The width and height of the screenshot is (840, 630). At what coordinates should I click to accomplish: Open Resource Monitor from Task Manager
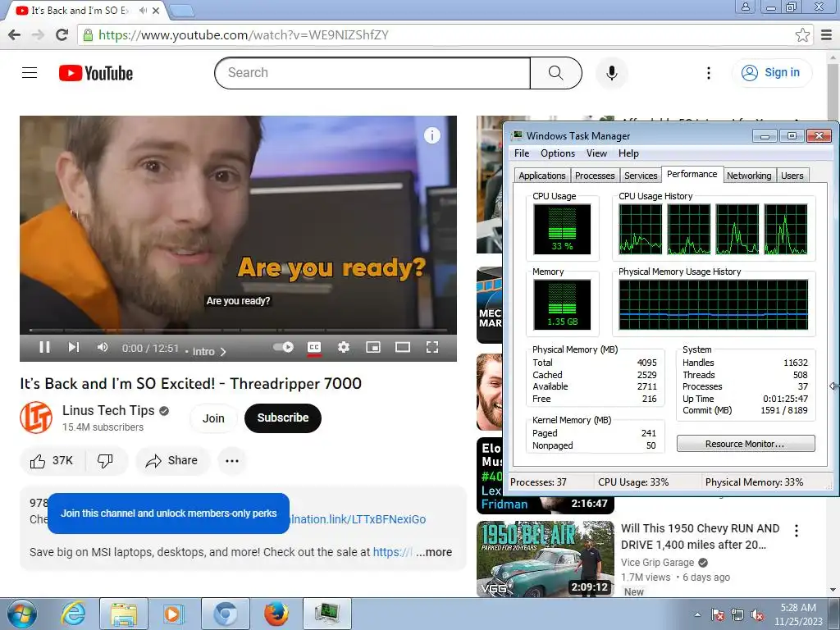pyautogui.click(x=745, y=444)
